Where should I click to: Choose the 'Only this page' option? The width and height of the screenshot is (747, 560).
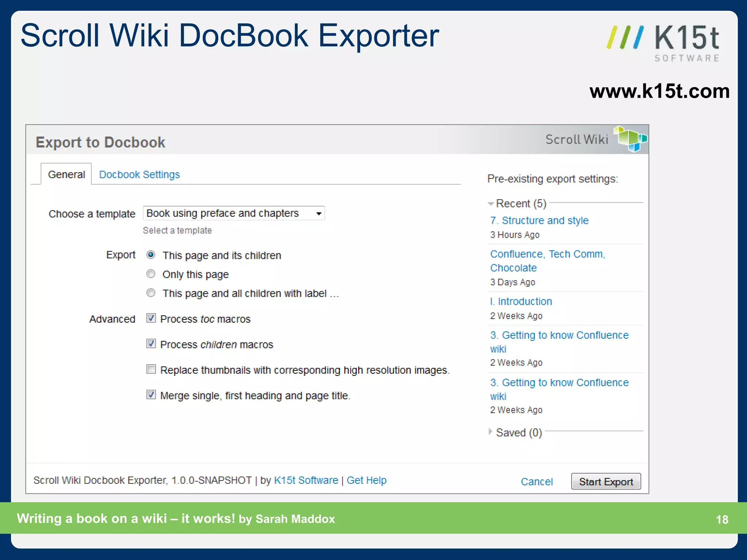click(151, 274)
